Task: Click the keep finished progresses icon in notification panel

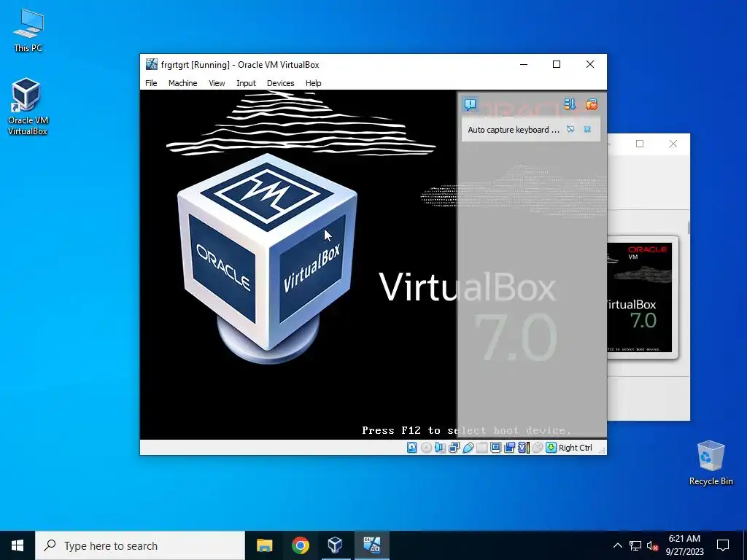Action: coord(570,104)
